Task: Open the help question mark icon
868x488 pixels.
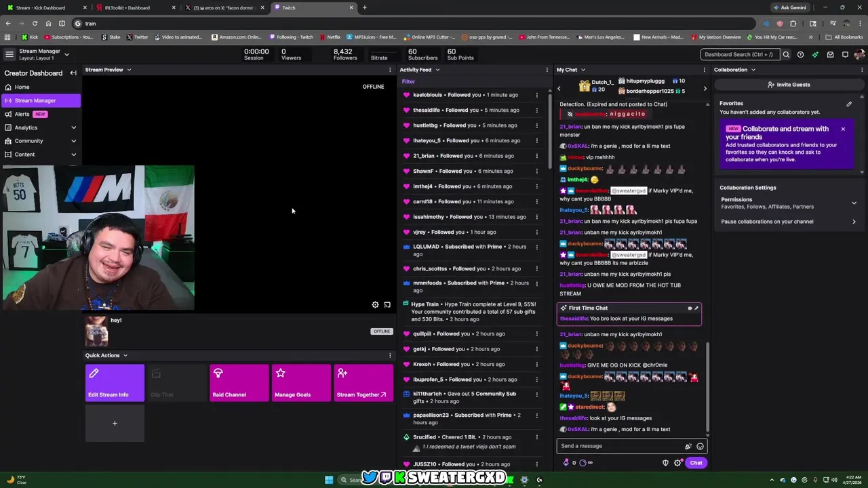Action: [801, 54]
